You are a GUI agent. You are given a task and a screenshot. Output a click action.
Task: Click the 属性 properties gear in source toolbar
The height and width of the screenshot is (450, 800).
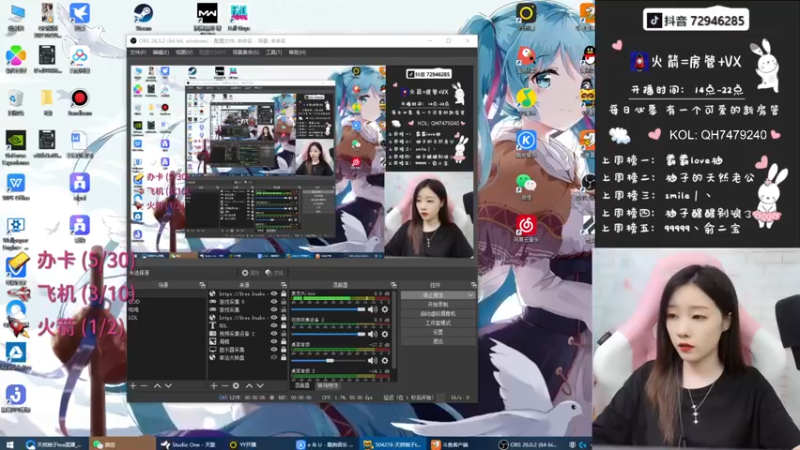(x=250, y=273)
